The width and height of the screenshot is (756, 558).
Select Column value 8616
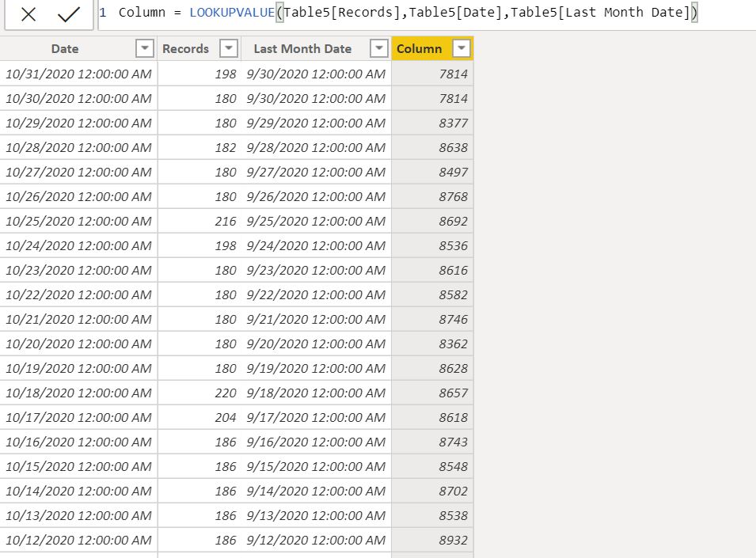tap(432, 271)
